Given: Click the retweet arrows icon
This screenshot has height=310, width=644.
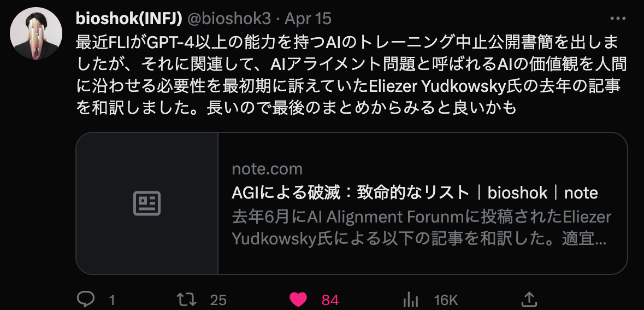Looking at the screenshot, I should pos(186,299).
